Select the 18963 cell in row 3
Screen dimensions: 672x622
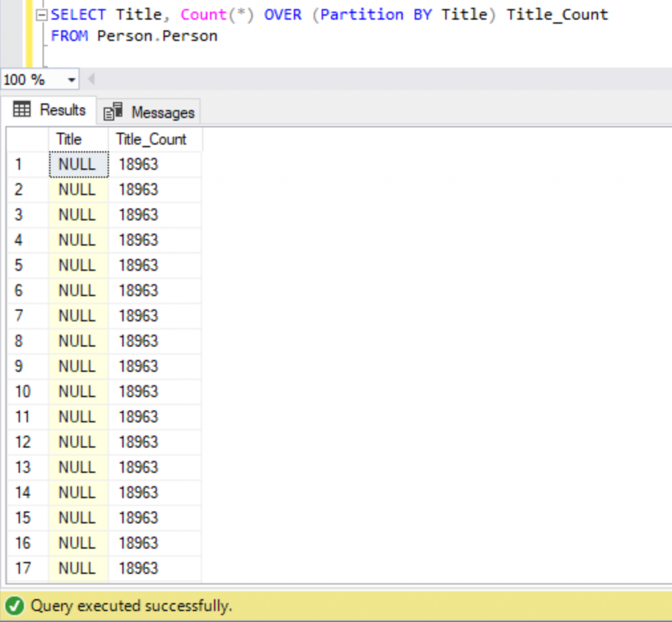pos(155,215)
